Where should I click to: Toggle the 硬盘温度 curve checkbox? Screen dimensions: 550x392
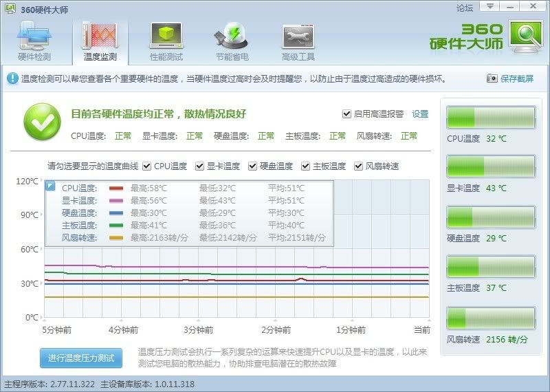(x=252, y=166)
